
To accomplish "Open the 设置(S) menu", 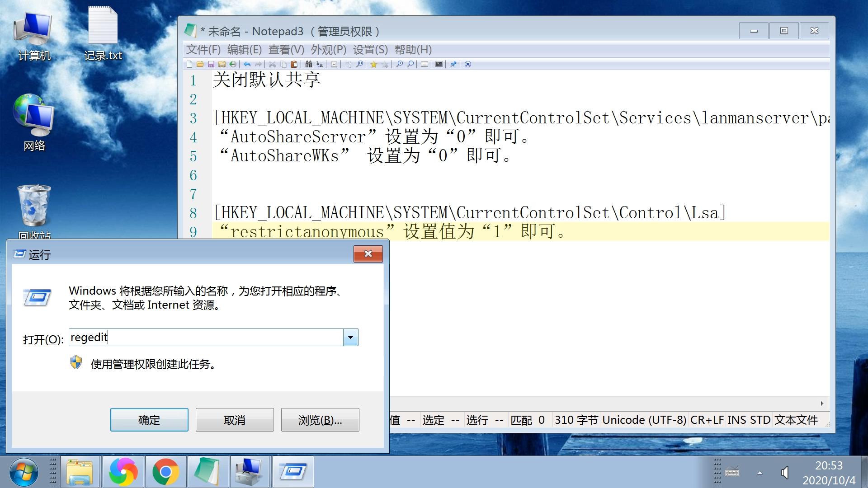I will 371,50.
